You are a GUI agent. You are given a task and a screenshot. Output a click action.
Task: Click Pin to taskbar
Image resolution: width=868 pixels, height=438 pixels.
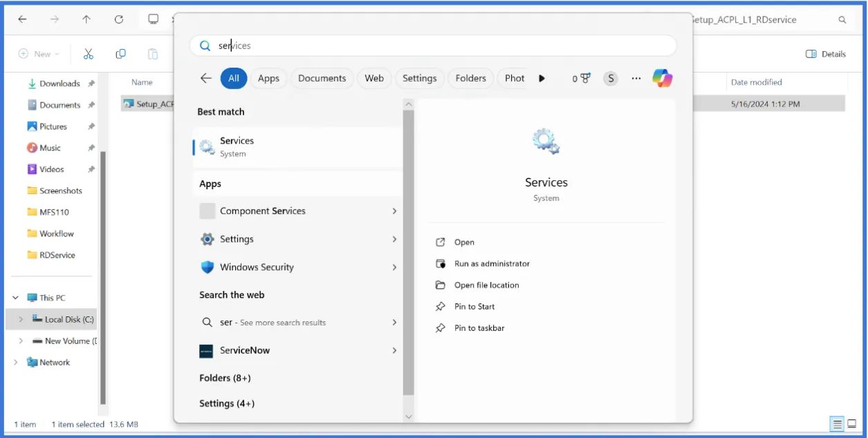(x=479, y=328)
